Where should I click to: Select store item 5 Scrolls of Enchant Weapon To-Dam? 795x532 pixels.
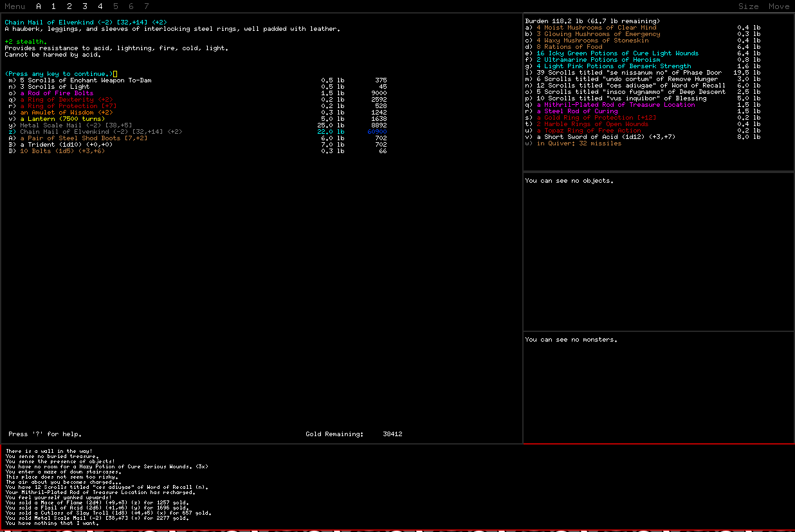click(197, 80)
